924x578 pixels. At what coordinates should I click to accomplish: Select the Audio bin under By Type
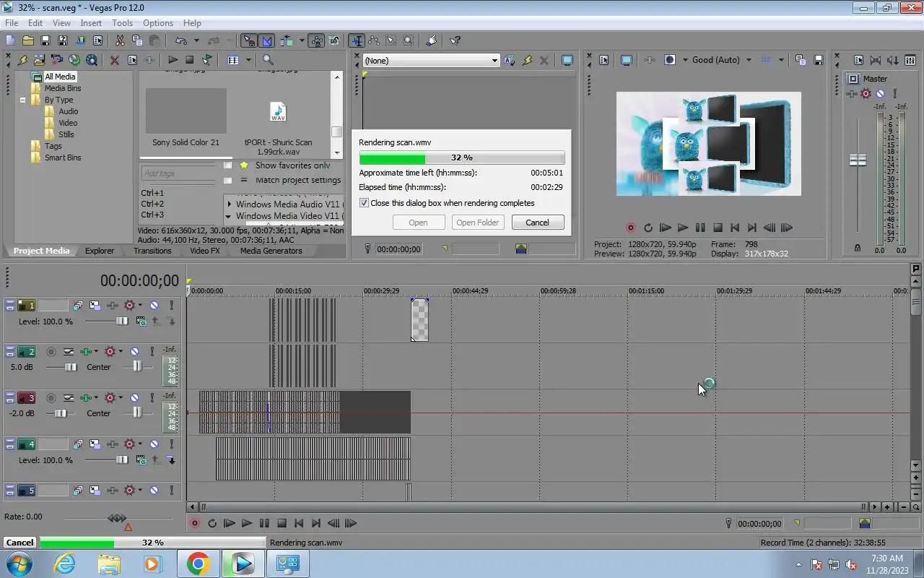pyautogui.click(x=69, y=111)
